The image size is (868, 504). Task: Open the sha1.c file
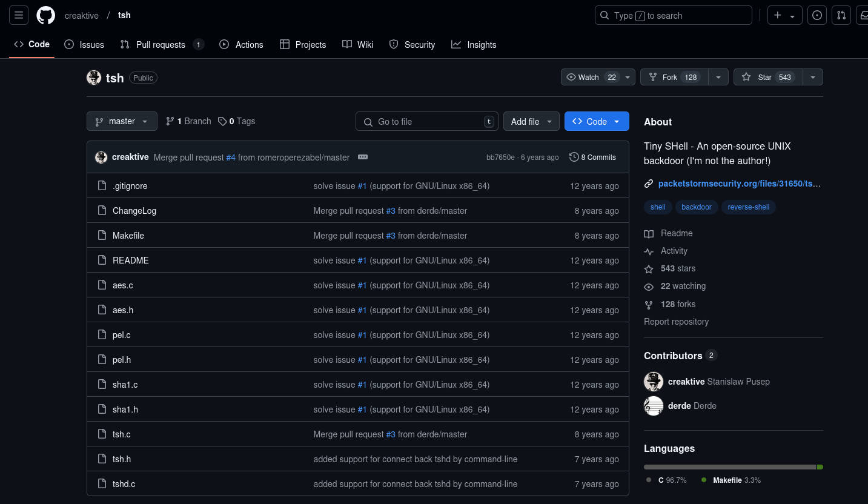tap(125, 385)
